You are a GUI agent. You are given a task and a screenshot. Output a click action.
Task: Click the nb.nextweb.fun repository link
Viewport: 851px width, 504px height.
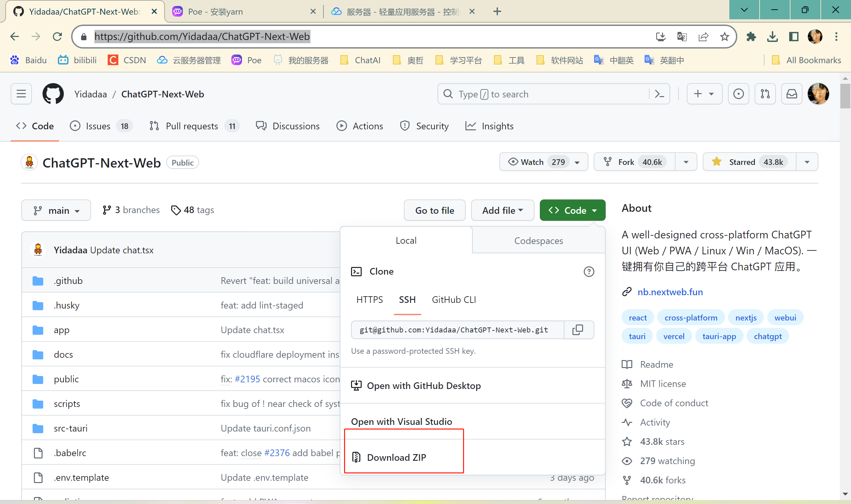[x=670, y=292]
